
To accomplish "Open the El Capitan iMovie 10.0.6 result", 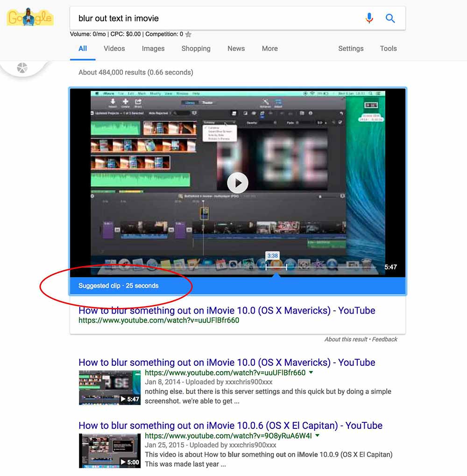I will click(x=230, y=426).
